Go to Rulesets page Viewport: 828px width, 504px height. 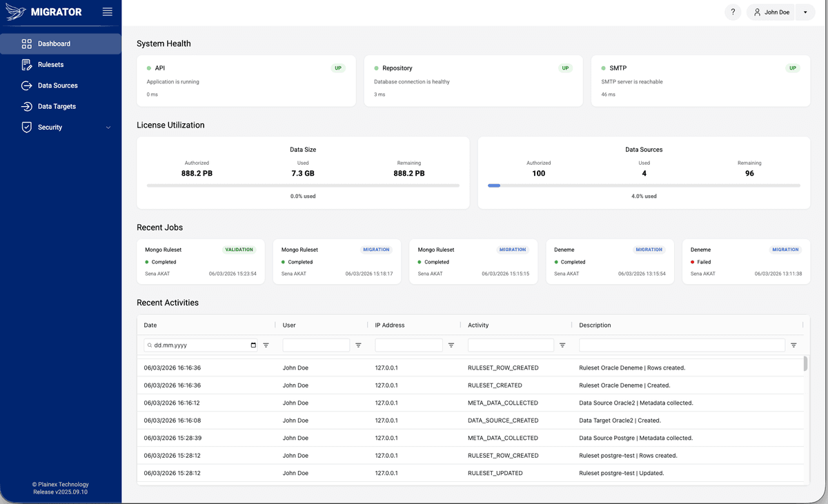point(61,65)
